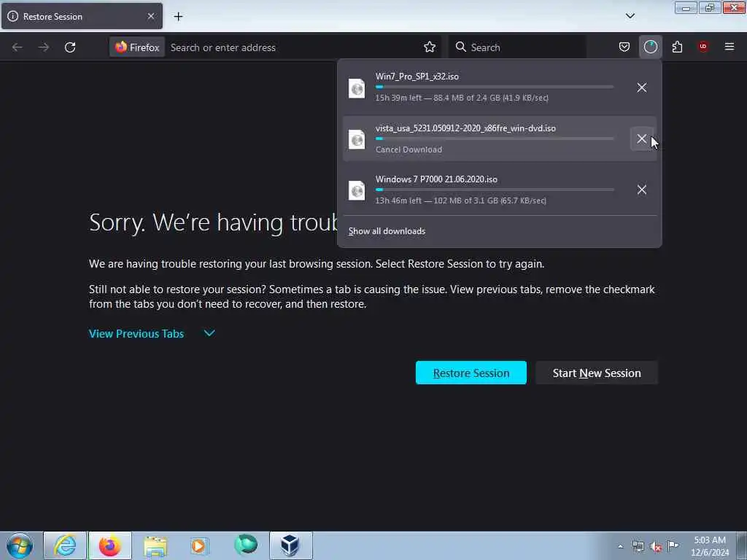Click the Firefox identity badge
The image size is (747, 560).
tap(137, 47)
